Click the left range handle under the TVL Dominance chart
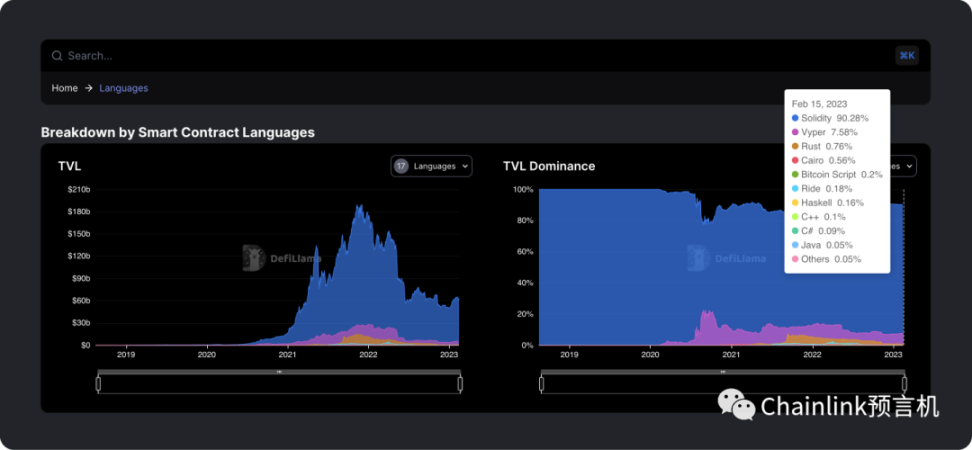The width and height of the screenshot is (972, 450). 541,384
